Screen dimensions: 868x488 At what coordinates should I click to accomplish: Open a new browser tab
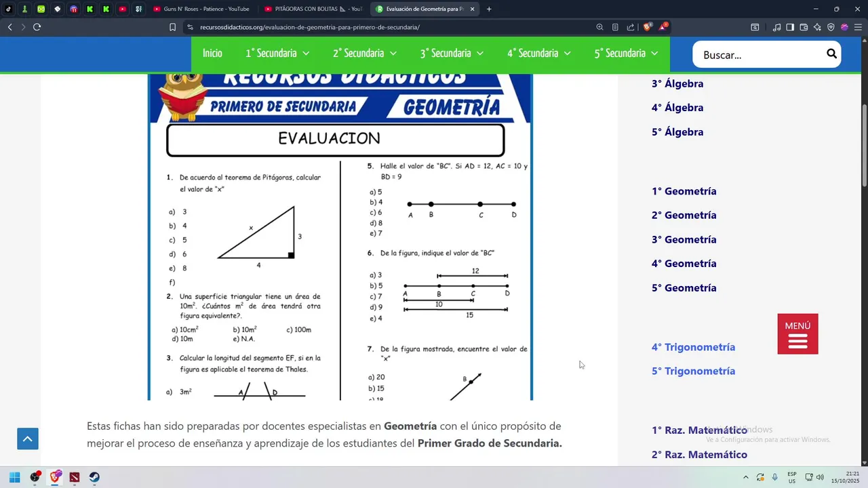(x=489, y=9)
